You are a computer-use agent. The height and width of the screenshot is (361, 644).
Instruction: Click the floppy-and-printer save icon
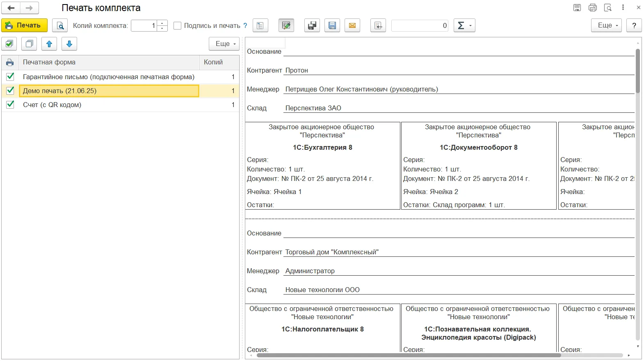click(x=312, y=25)
